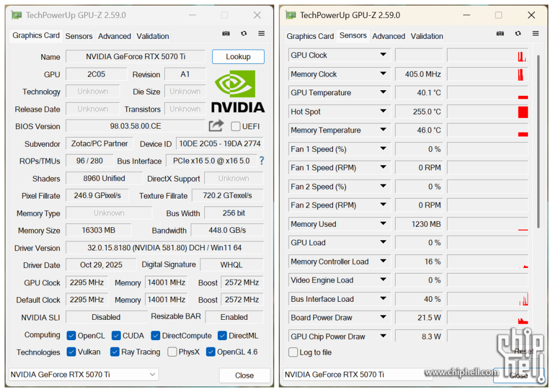Toggle CUDA checkbox

pos(116,336)
